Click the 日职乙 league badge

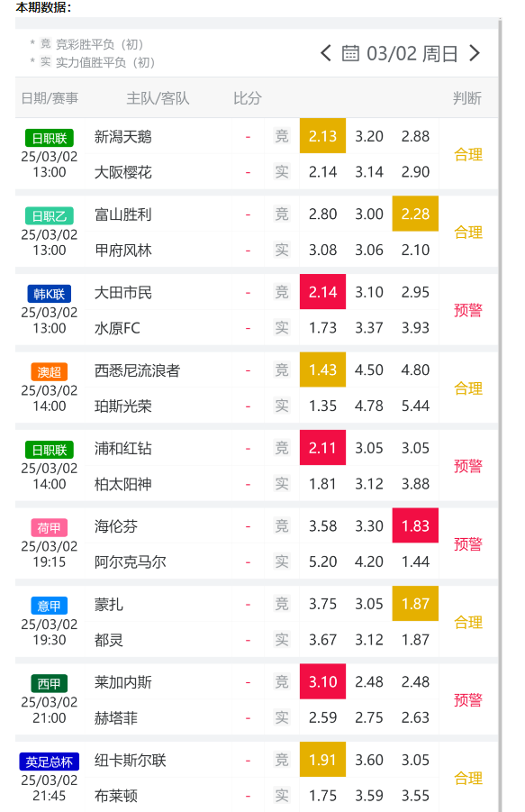click(50, 216)
